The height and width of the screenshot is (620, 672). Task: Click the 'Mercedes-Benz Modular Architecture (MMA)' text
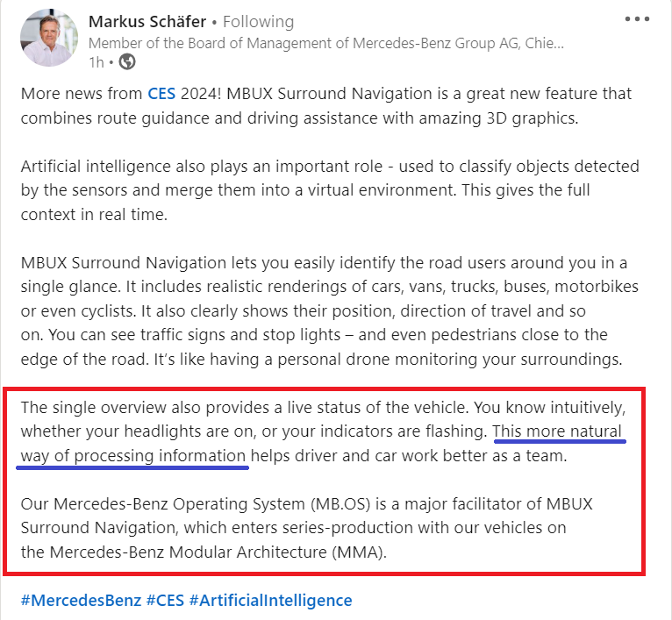218,552
